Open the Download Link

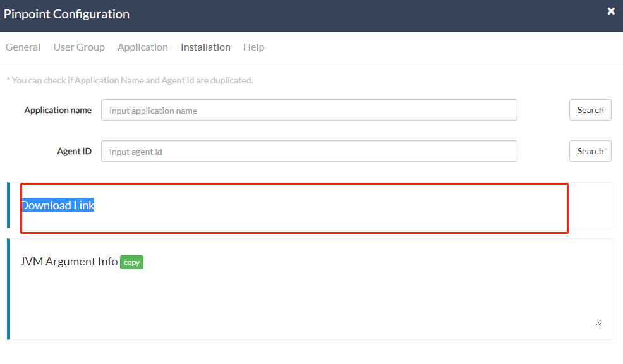point(57,205)
